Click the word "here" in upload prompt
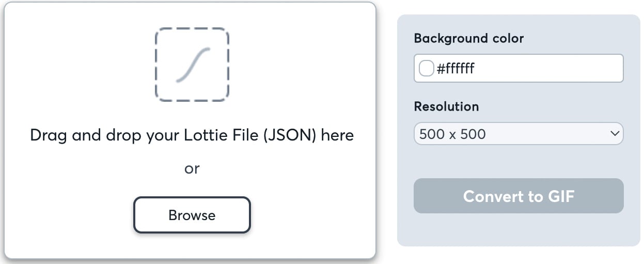644x264 pixels. 337,135
